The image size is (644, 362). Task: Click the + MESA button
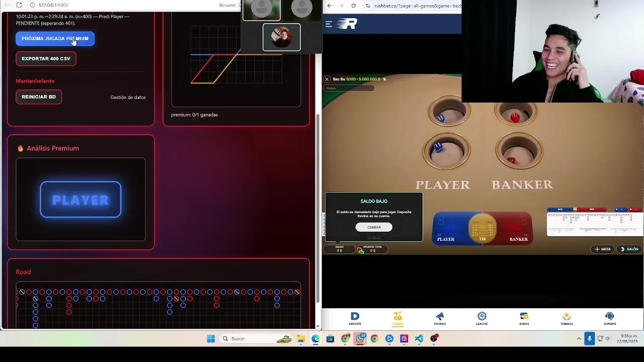[602, 249]
